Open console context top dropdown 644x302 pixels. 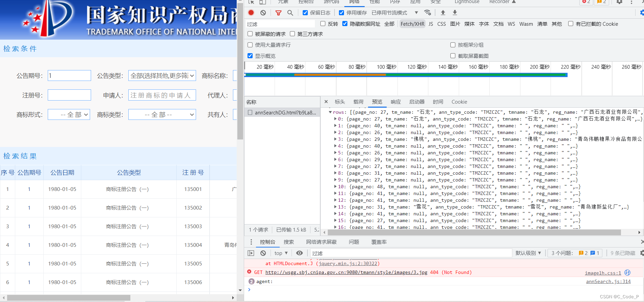[x=281, y=253]
